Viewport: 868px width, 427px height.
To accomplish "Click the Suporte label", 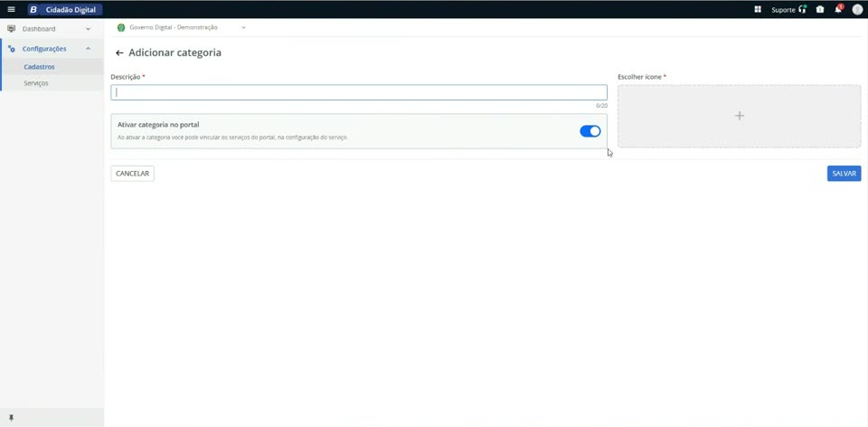I will click(x=783, y=10).
